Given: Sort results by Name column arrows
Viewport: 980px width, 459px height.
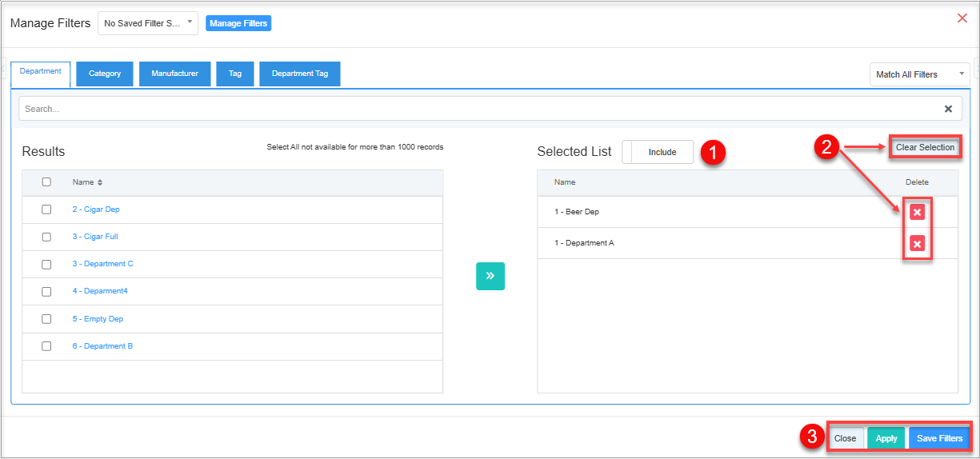Looking at the screenshot, I should [100, 182].
